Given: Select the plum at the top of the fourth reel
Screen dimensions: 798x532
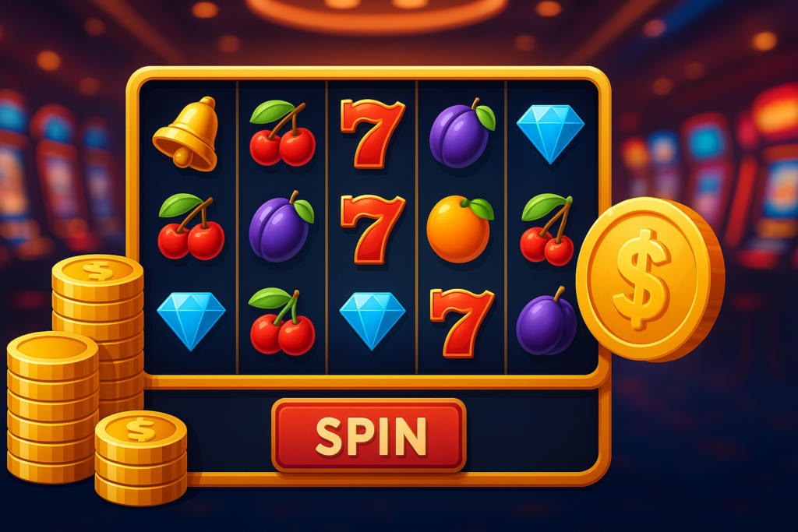Looking at the screenshot, I should click(x=462, y=133).
